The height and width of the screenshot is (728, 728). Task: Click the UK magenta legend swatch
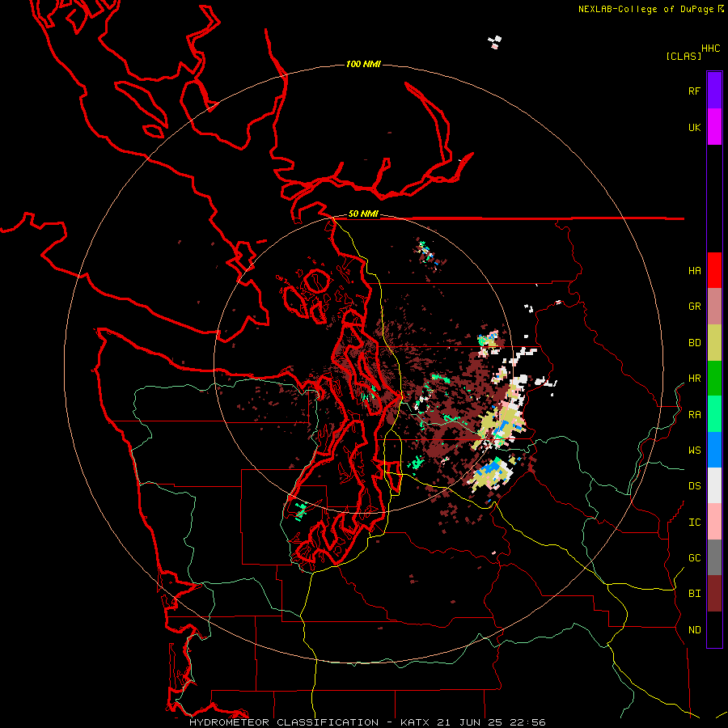tap(714, 127)
